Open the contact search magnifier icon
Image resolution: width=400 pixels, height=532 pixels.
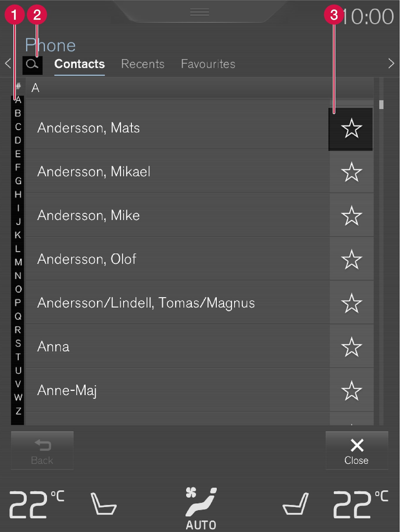[32, 64]
